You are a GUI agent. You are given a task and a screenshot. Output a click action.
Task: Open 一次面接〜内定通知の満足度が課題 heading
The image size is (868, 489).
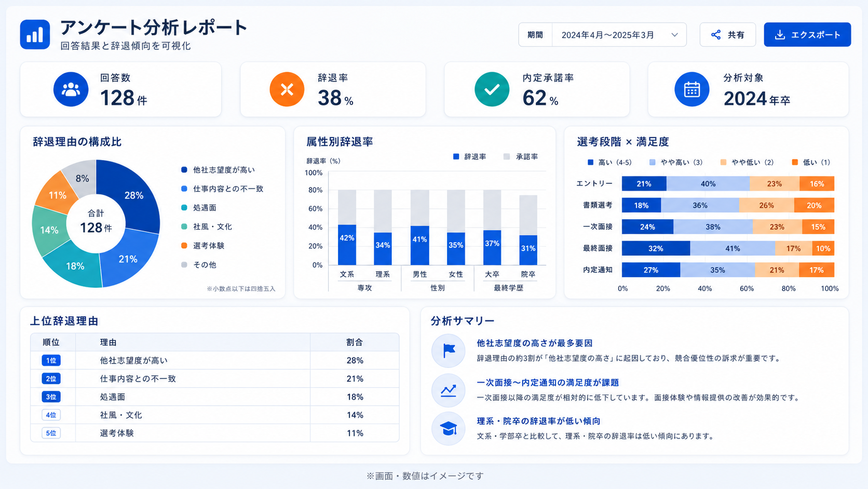548,382
